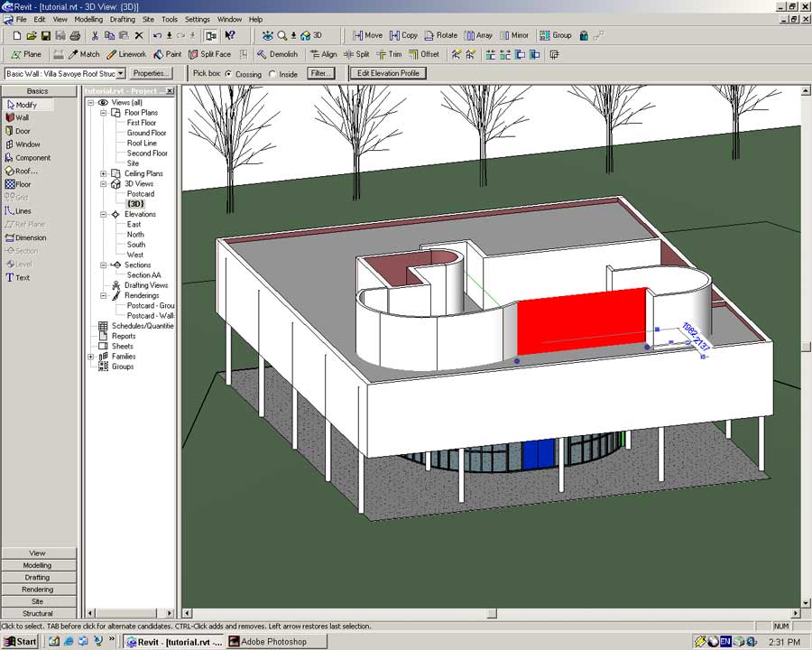Open the Settings menu

(198, 19)
